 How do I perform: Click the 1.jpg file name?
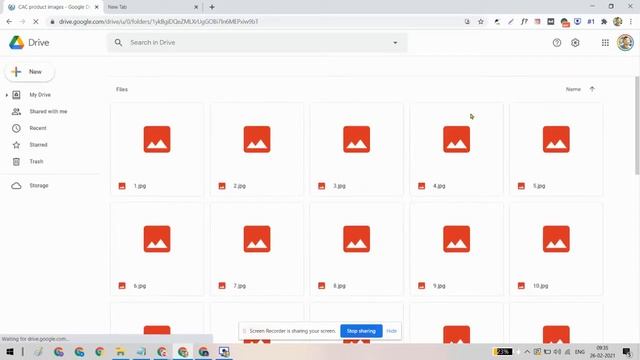click(x=140, y=186)
